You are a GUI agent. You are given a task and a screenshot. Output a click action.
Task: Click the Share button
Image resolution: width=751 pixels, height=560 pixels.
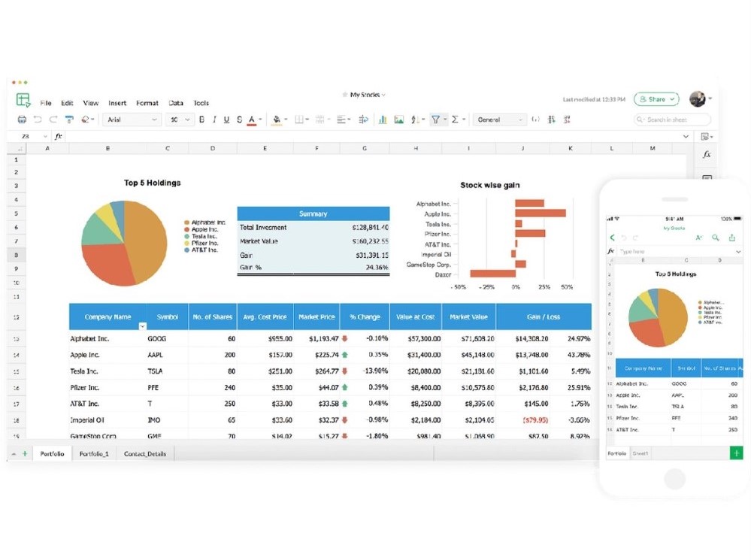[x=656, y=99]
